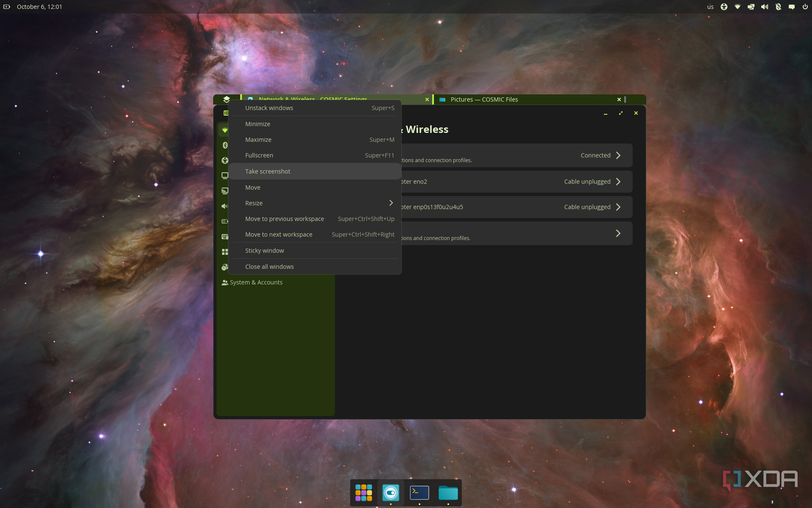Screen dimensions: 812x508
Task: Open accessibility applet in top panel
Action: coord(724,7)
